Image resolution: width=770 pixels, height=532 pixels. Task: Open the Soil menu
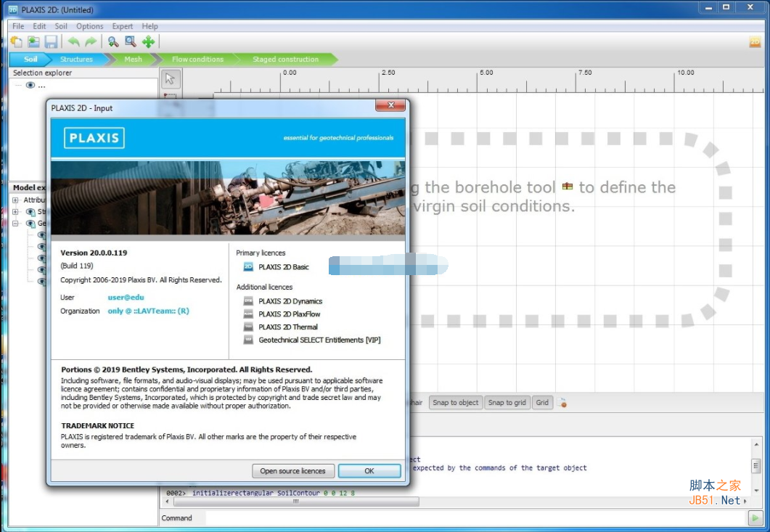[x=61, y=26]
